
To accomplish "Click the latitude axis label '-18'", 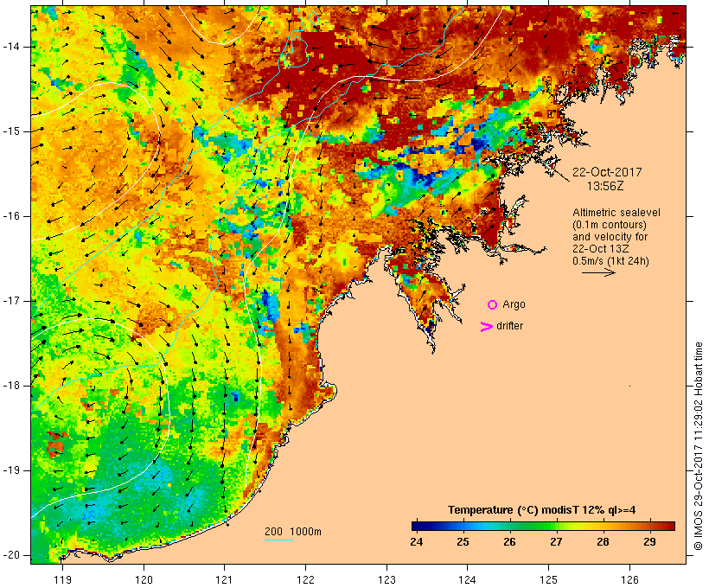I will click(11, 386).
